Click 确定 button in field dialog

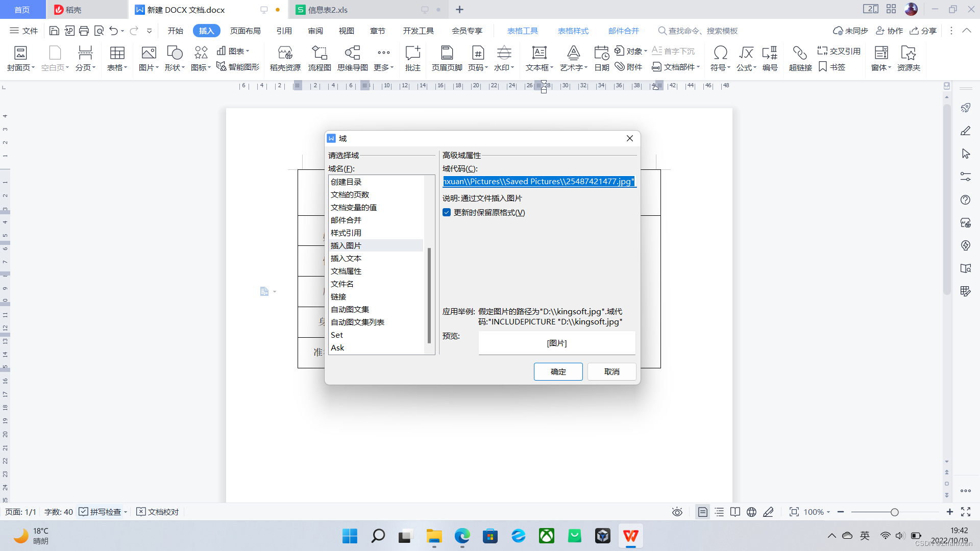[558, 371]
